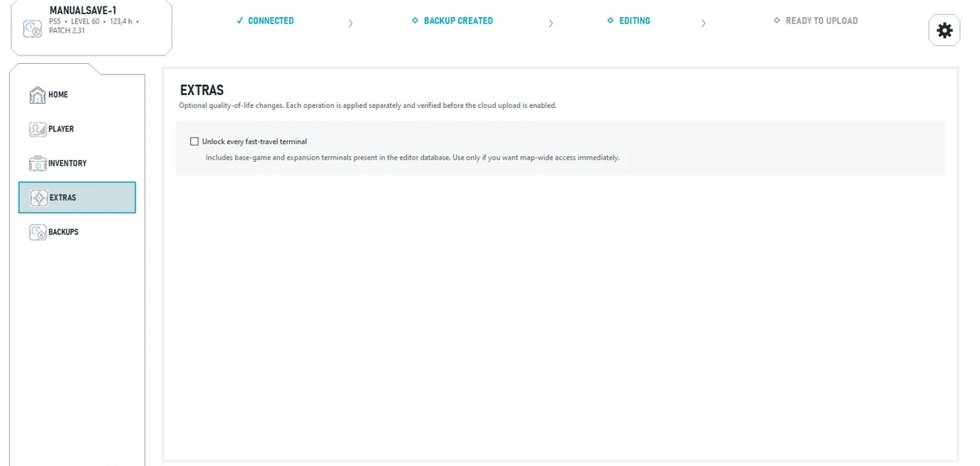Click chevron between Backup Created and Editing

tap(550, 23)
